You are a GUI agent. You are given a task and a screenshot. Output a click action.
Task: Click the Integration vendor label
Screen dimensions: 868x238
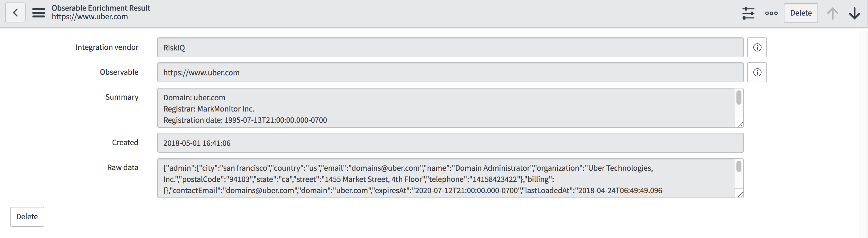point(107,47)
